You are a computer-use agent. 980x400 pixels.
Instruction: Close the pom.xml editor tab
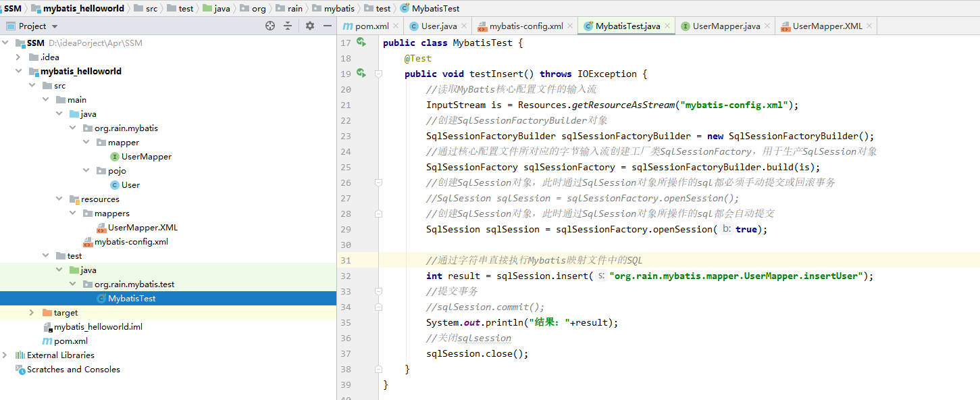pos(396,26)
